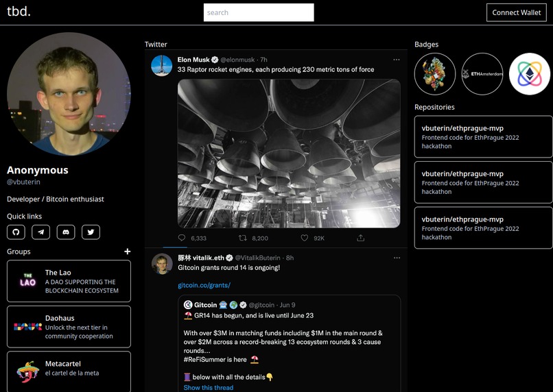Click the Badges section heading
This screenshot has height=392, width=553.
point(426,45)
